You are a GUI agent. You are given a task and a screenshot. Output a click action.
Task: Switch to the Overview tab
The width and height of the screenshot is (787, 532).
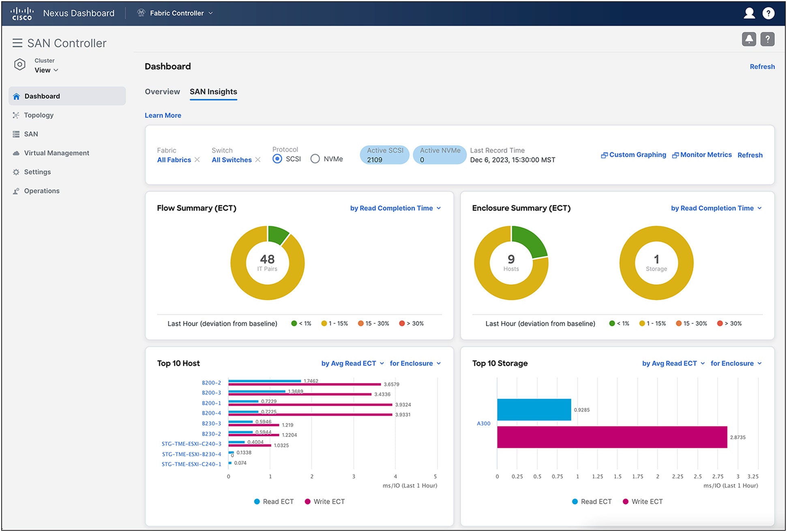coord(161,92)
